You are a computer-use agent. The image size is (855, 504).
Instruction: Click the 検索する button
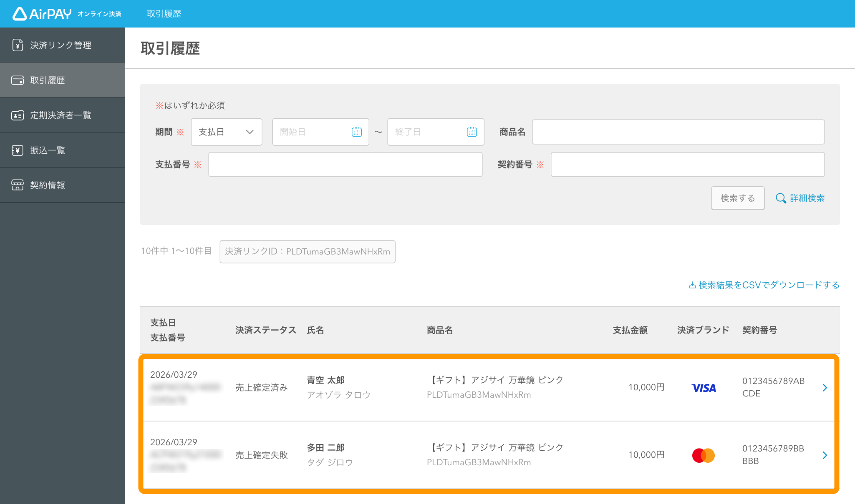737,198
